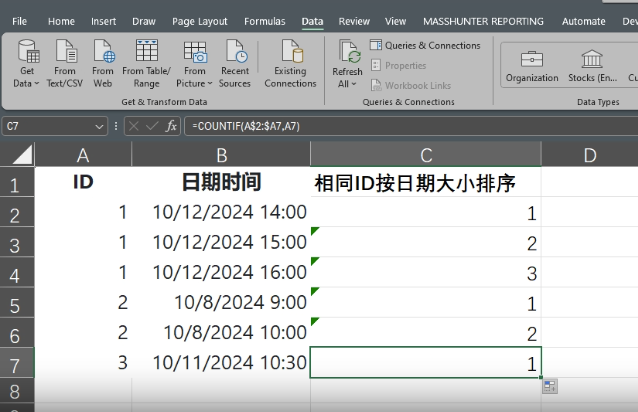Click the Properties button
Image resolution: width=638 pixels, height=412 pixels.
tap(398, 65)
